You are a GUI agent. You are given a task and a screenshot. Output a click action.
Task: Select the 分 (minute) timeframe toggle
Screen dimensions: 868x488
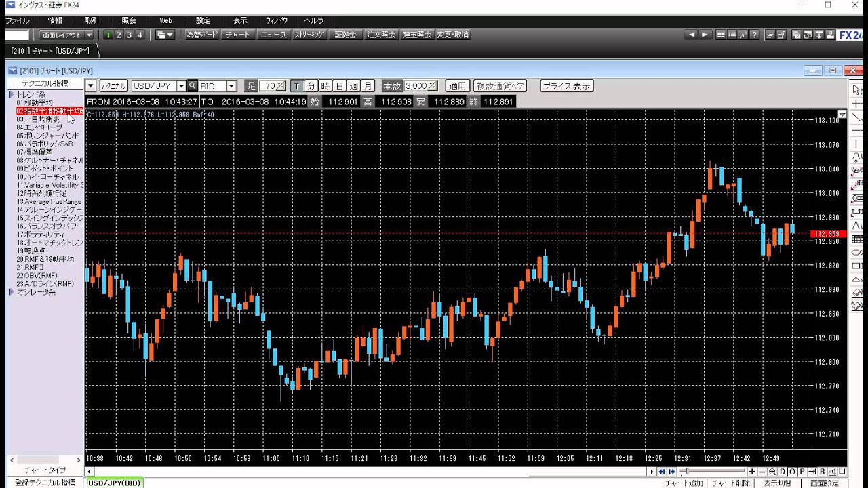311,86
